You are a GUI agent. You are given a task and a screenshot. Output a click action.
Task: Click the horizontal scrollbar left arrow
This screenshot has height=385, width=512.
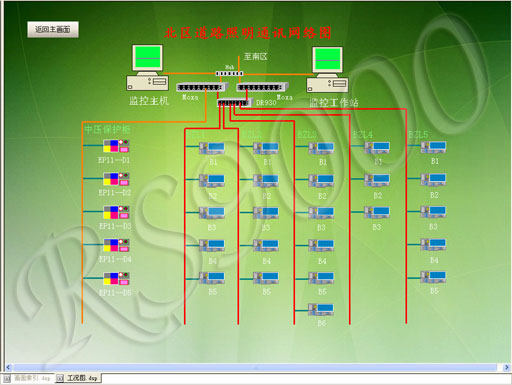8,367
